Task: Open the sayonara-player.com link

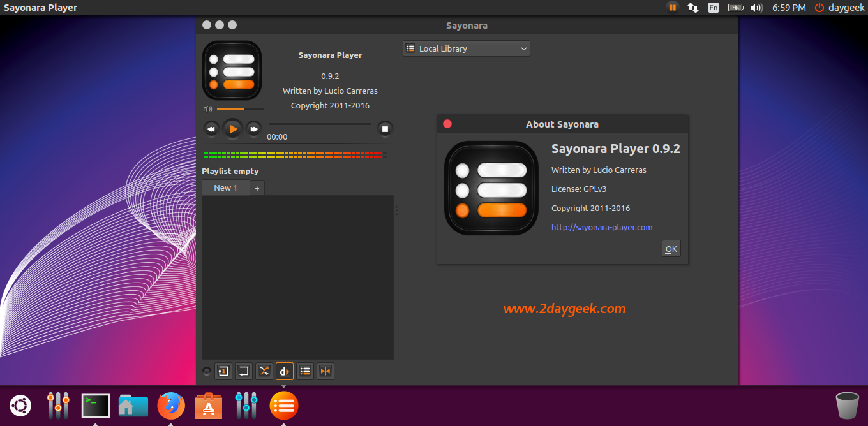Action: (602, 227)
